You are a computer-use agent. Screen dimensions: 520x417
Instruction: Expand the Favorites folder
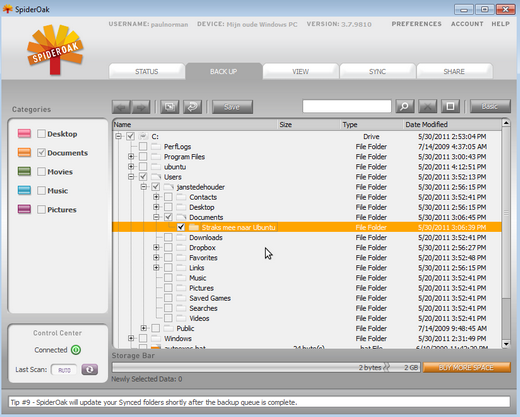coord(156,257)
